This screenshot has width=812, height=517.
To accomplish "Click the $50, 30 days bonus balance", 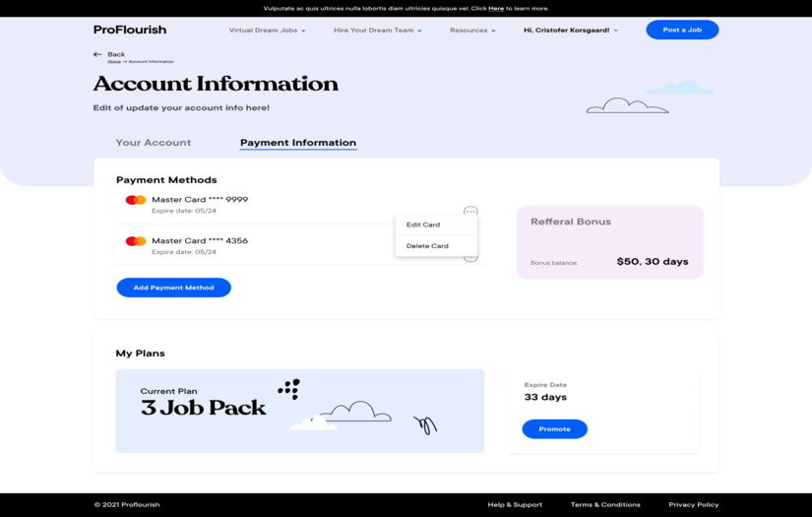I will (653, 262).
